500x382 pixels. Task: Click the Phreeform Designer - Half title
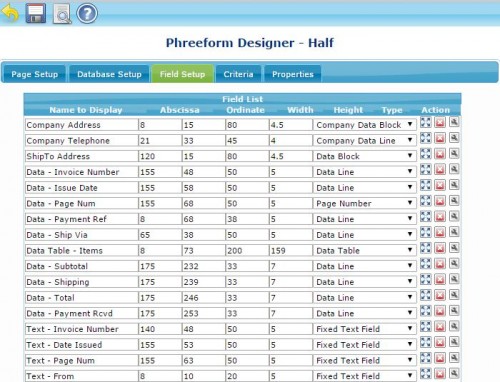pyautogui.click(x=250, y=43)
